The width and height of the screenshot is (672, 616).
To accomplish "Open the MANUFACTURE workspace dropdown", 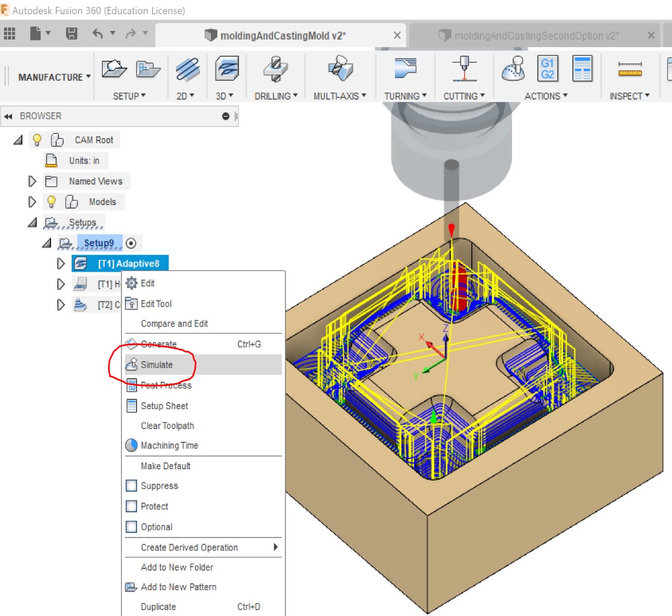I will [x=54, y=77].
